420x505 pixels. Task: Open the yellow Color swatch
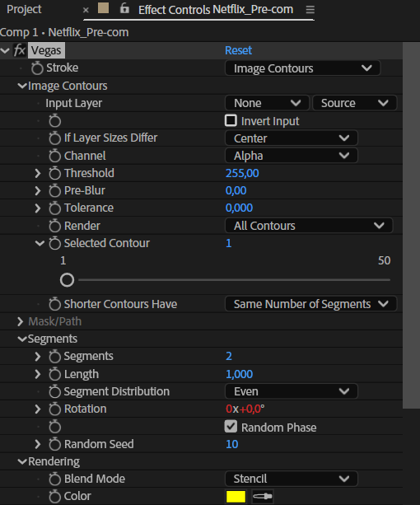pyautogui.click(x=236, y=496)
